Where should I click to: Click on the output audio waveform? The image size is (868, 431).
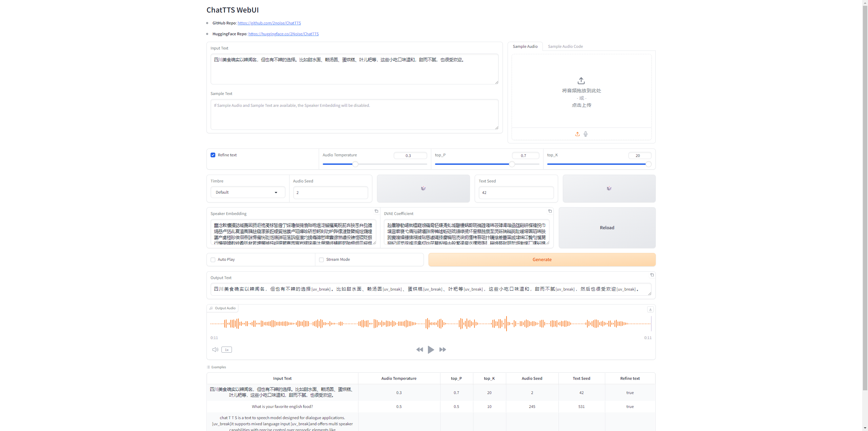pos(431,324)
